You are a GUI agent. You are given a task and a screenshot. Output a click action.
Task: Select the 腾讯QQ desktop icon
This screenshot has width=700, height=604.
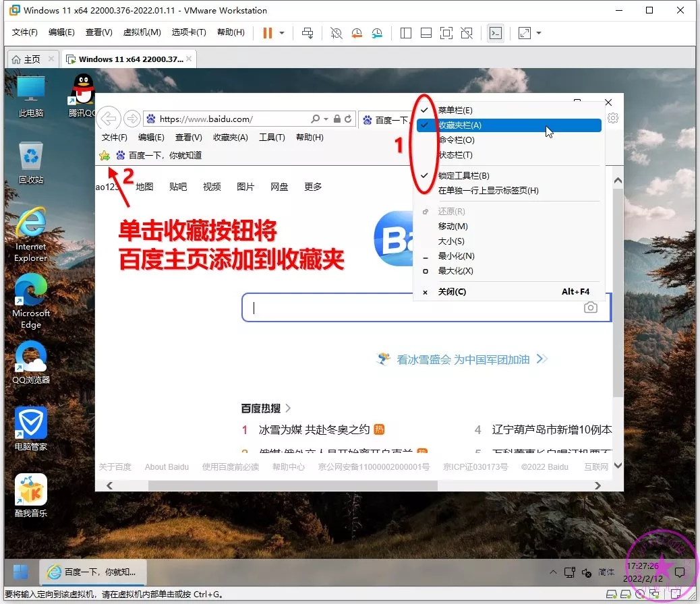(82, 96)
